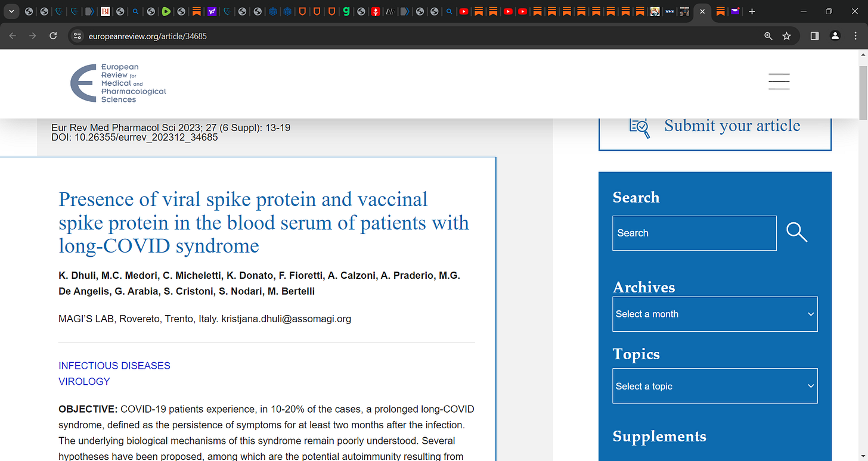Restore down the Chrome window
868x461 pixels.
829,11
